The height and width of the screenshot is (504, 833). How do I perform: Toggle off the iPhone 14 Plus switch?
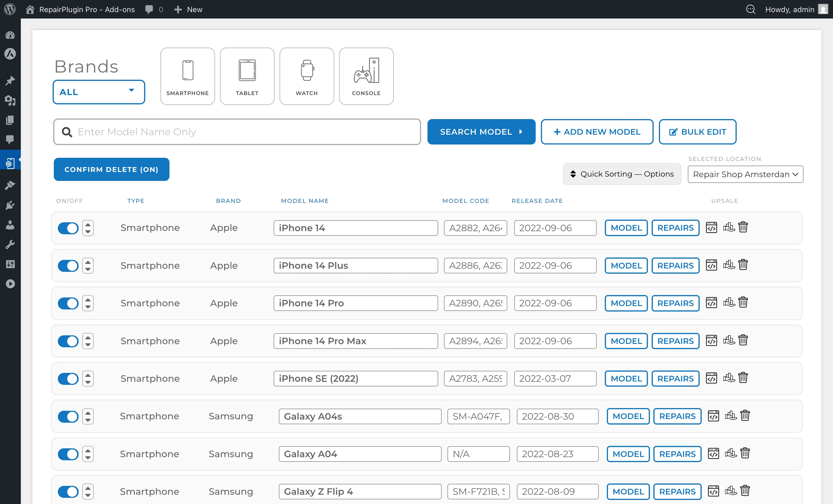coord(68,266)
